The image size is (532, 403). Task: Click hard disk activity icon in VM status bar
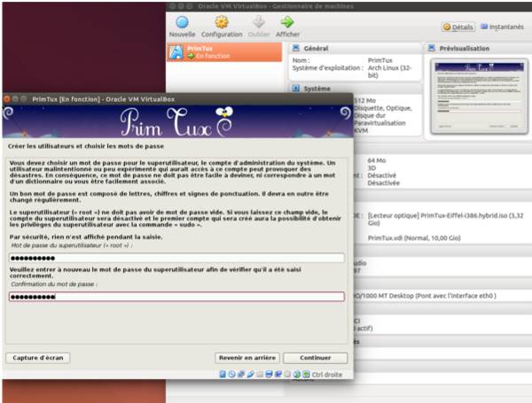(x=223, y=374)
